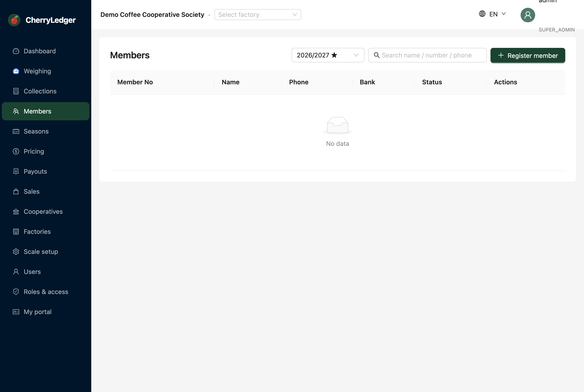584x392 pixels.
Task: Open the Payouts page
Action: (x=46, y=171)
